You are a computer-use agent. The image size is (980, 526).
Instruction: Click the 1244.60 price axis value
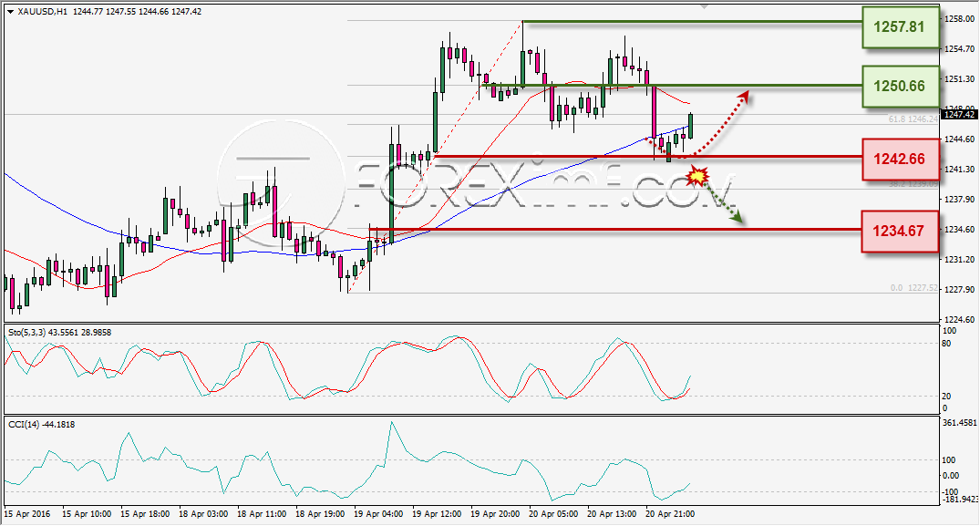click(959, 139)
